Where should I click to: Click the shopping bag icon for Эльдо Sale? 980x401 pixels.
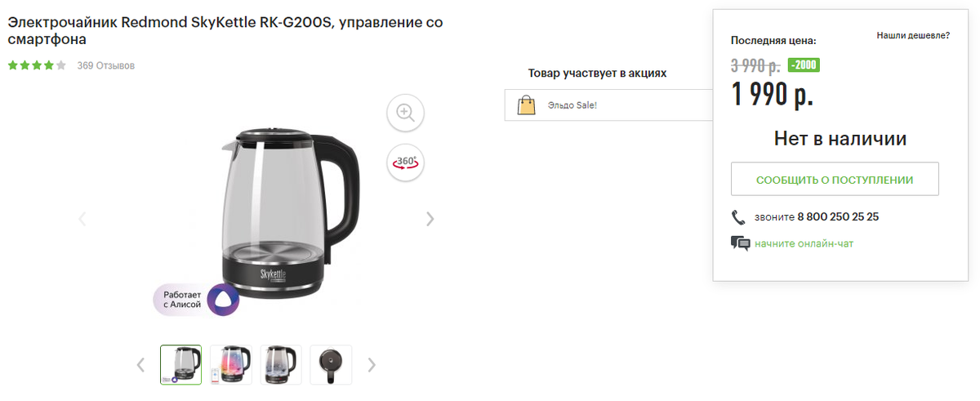click(527, 105)
